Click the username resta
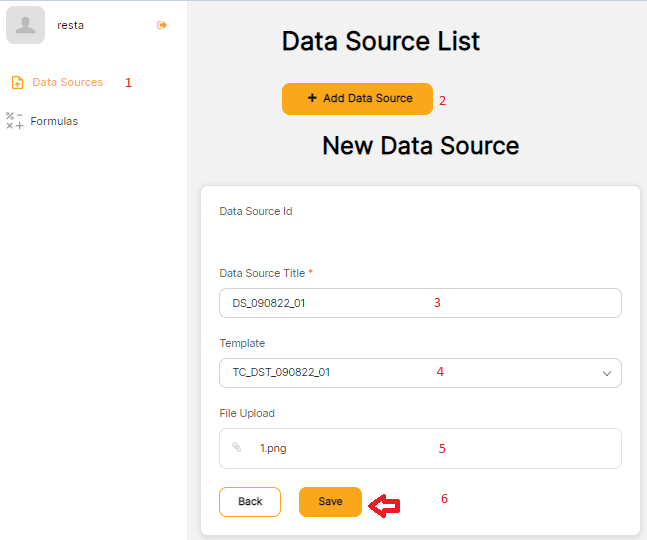 71,25
